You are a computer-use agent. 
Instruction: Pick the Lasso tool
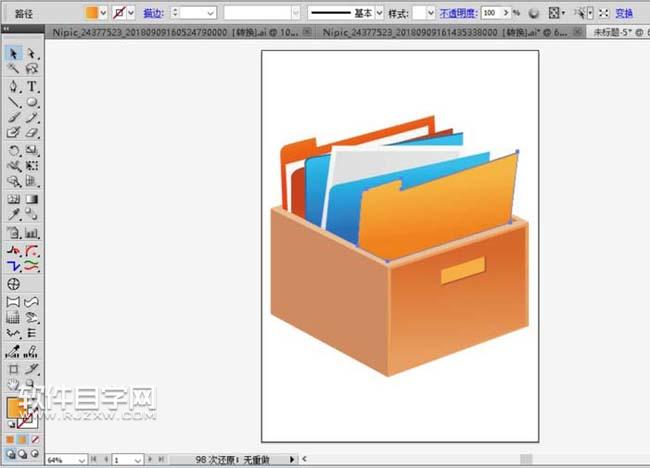(x=32, y=68)
